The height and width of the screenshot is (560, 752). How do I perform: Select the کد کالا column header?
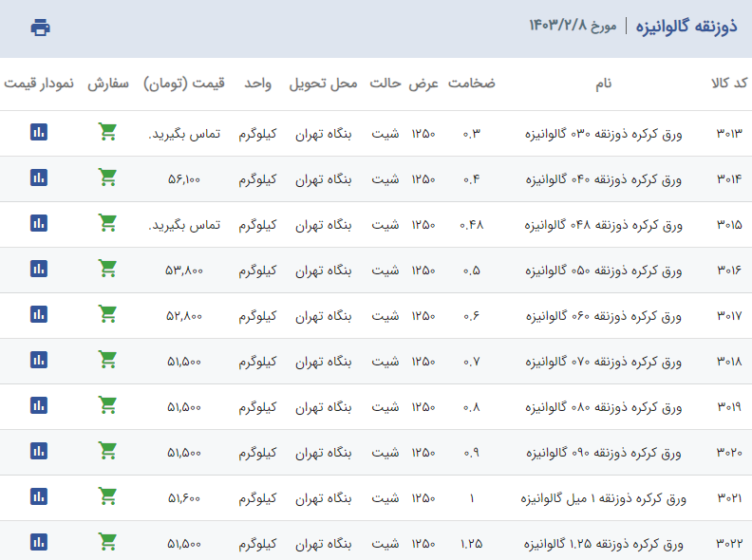728,84
